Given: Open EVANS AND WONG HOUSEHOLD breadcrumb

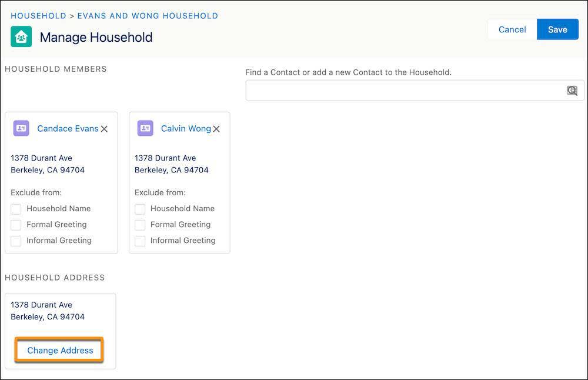Looking at the screenshot, I should tap(148, 16).
